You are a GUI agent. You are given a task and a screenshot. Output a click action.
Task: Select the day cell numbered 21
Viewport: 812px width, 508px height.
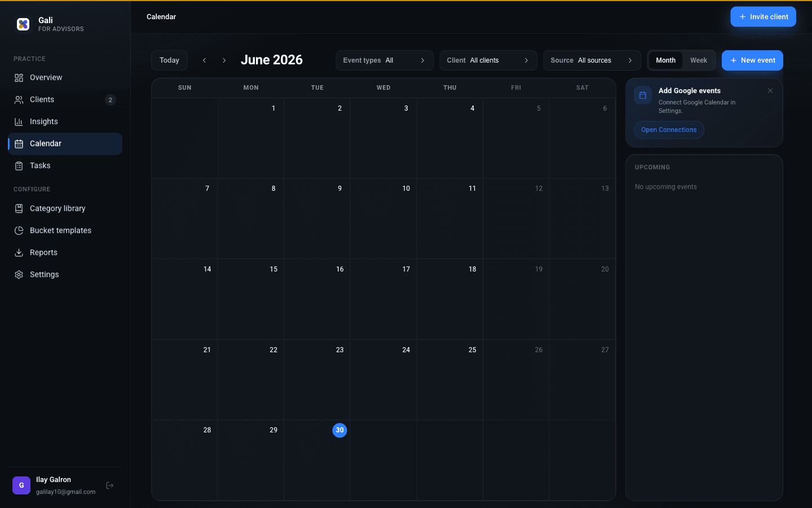[x=184, y=380]
